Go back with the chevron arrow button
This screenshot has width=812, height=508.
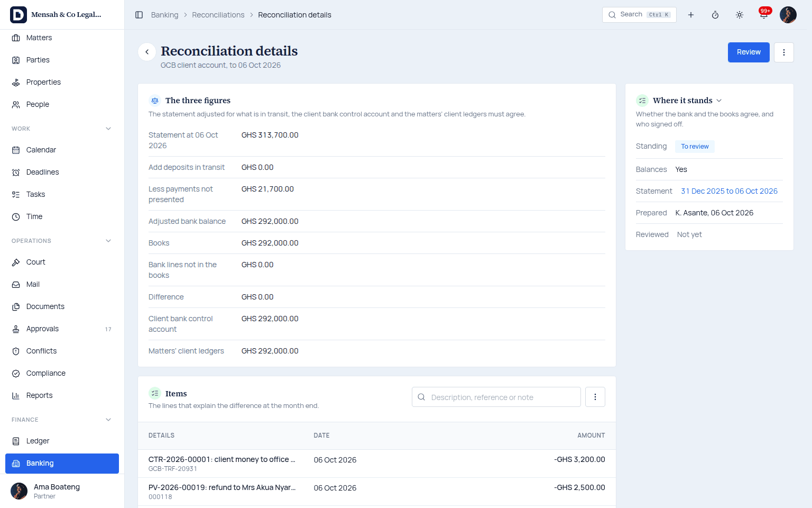coord(147,52)
